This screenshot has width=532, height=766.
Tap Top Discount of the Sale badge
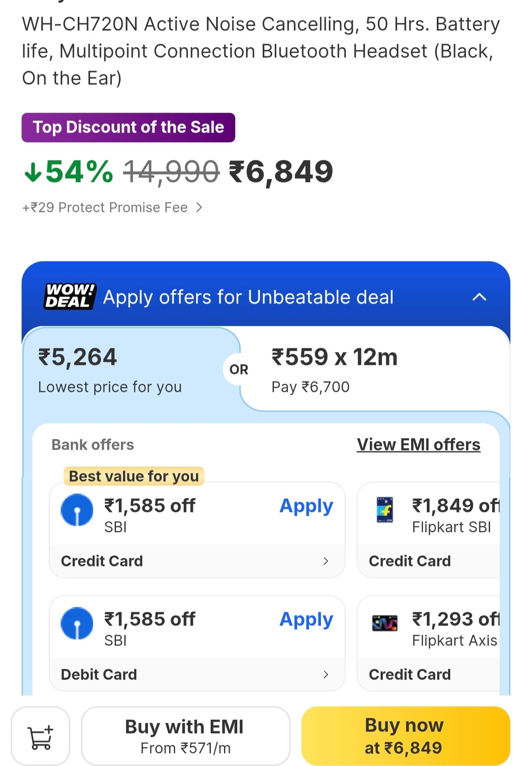tap(128, 128)
